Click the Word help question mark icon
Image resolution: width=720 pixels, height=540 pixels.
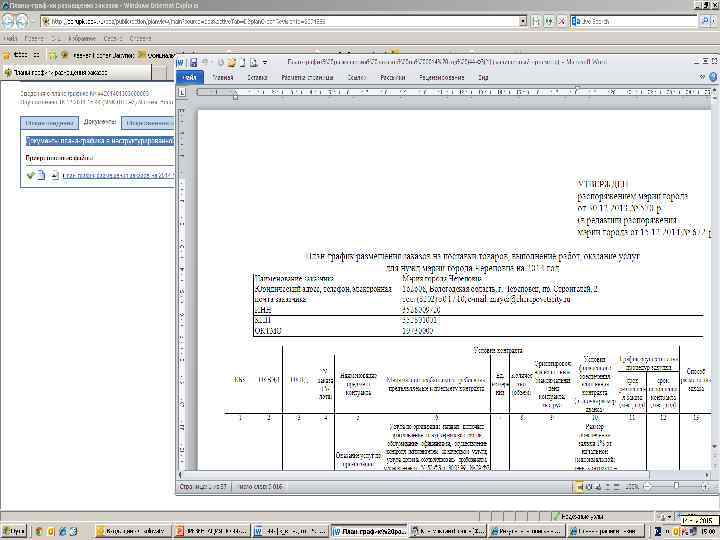(x=713, y=77)
